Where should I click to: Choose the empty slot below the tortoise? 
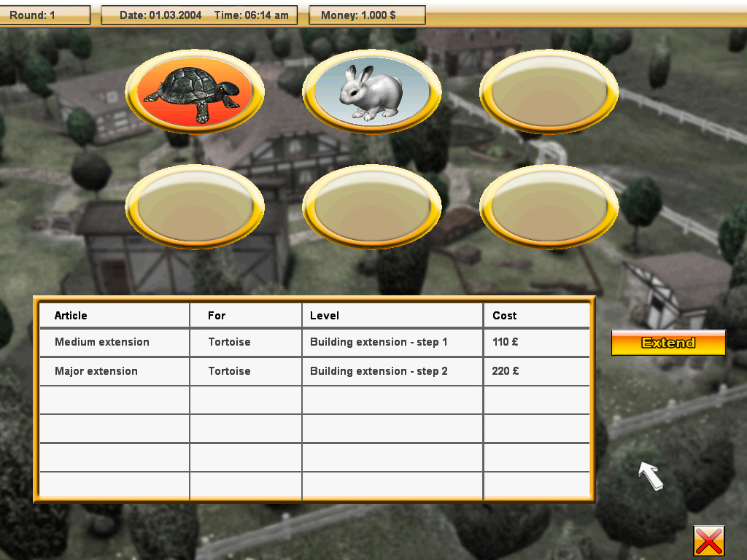click(194, 208)
